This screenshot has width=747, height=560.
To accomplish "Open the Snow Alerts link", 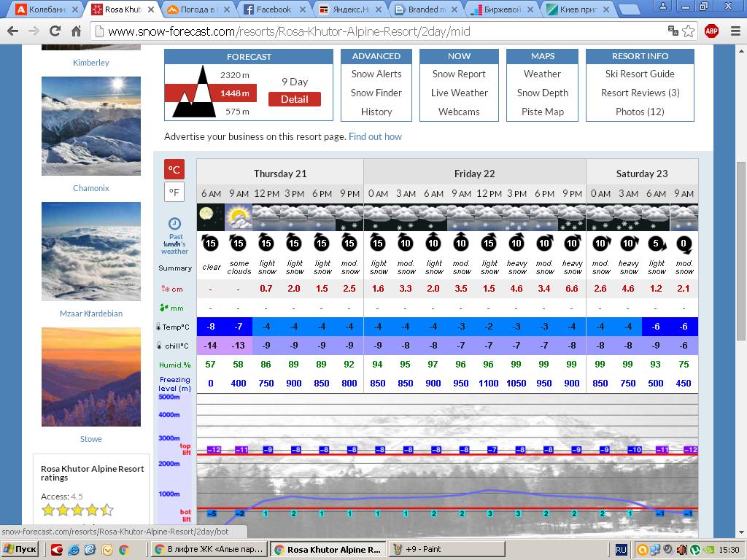I will 376,74.
